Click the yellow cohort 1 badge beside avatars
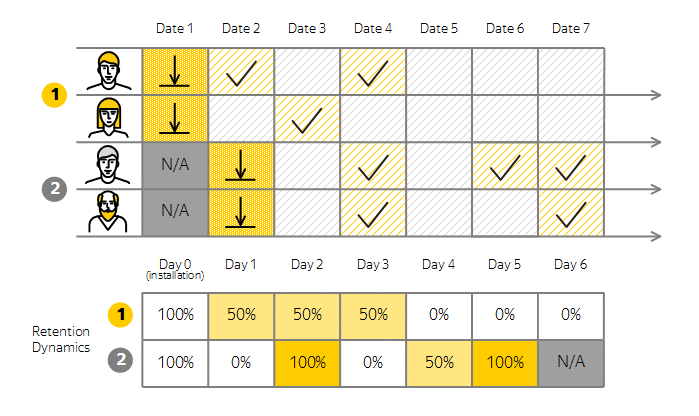 click(54, 95)
